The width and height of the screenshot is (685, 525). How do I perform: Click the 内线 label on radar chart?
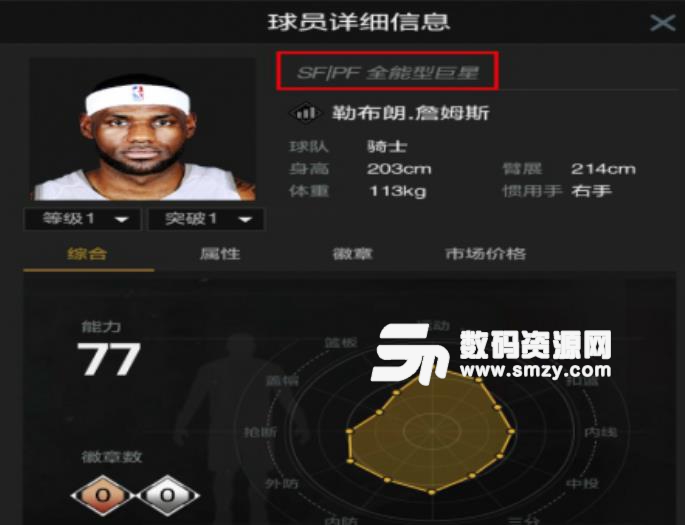click(602, 432)
